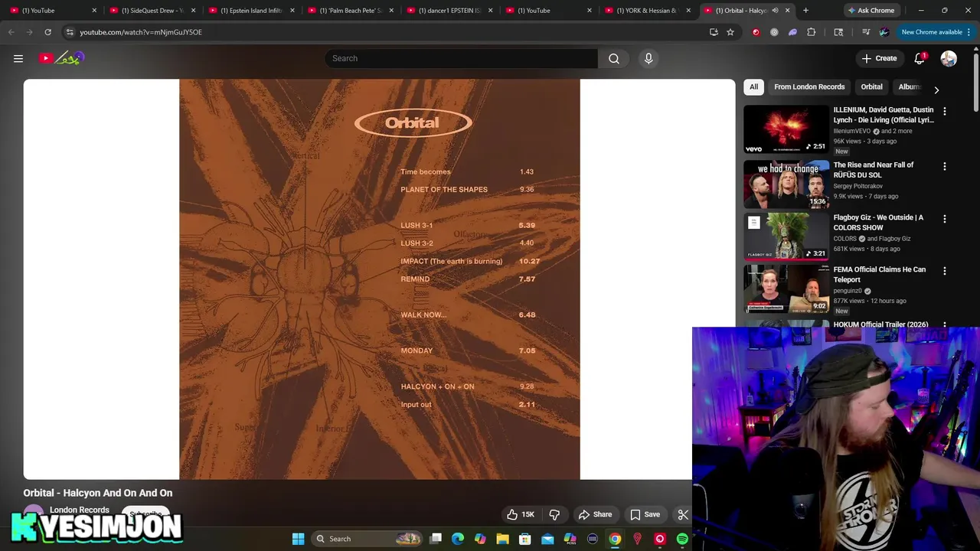Focus the YouTube search field
The image size is (980, 551).
coord(461,58)
